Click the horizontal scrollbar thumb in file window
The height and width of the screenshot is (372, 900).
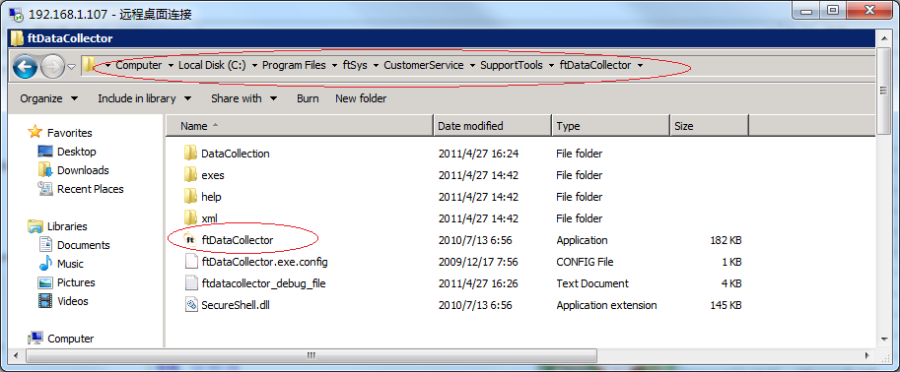312,356
